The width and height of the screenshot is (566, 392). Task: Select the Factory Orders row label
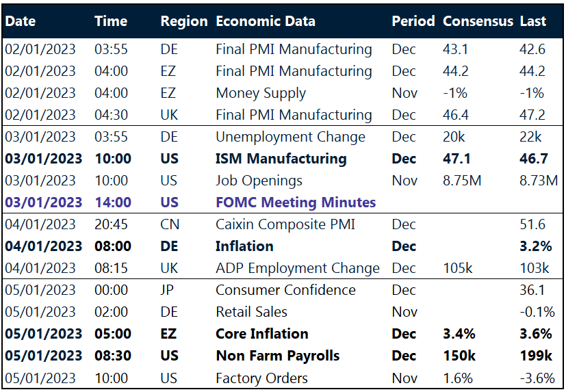261,378
